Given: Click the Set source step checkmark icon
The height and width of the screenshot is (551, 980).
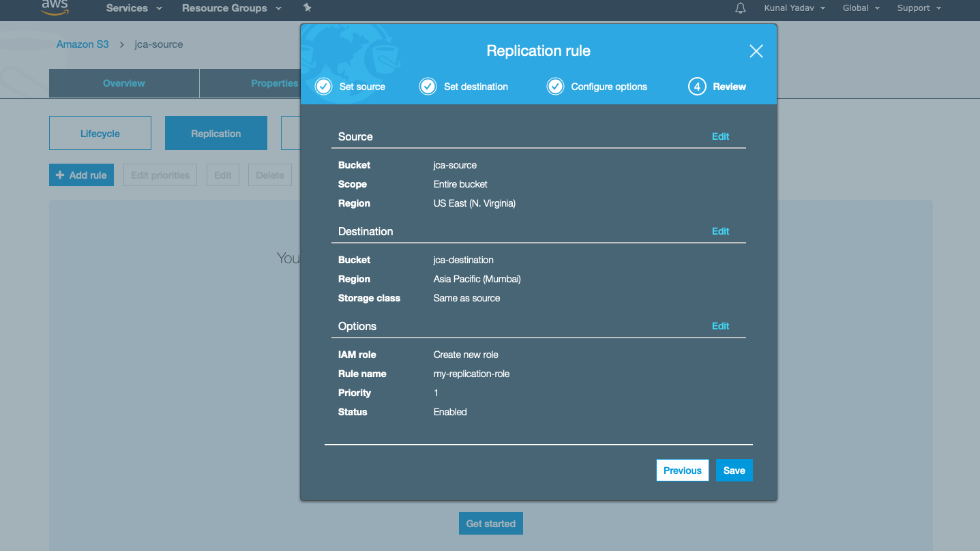Looking at the screenshot, I should tap(323, 87).
